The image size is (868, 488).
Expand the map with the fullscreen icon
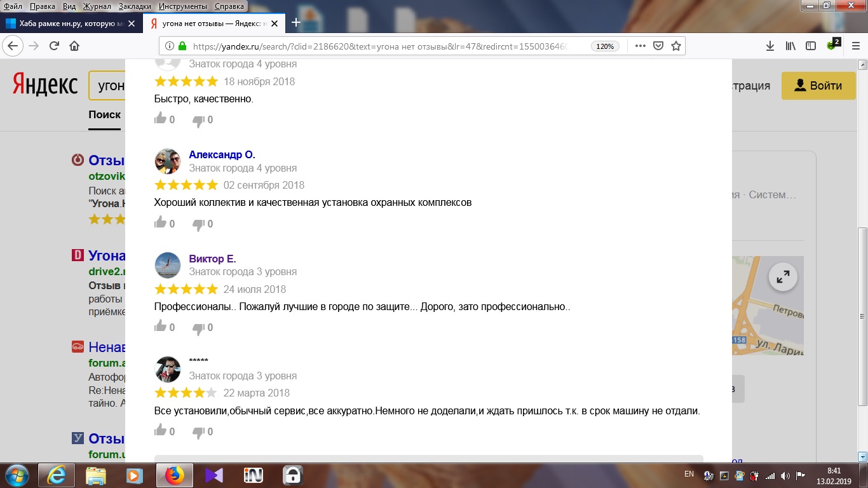point(783,277)
